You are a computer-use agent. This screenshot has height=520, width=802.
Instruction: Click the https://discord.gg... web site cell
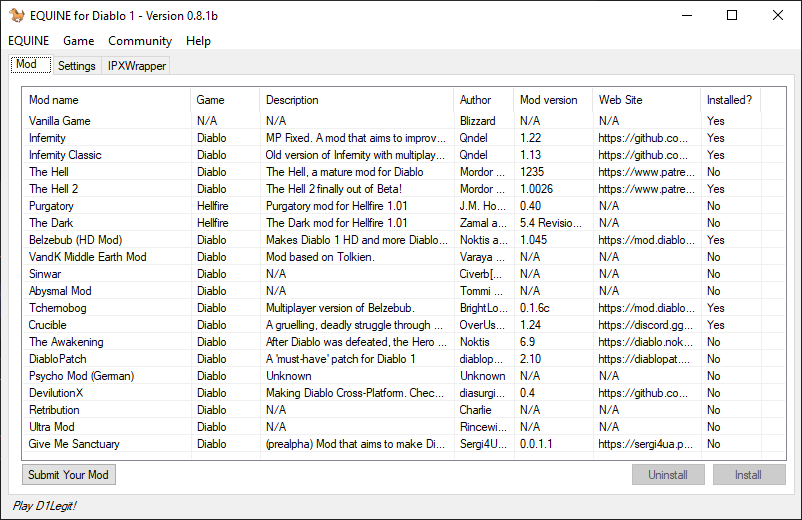tap(645, 325)
